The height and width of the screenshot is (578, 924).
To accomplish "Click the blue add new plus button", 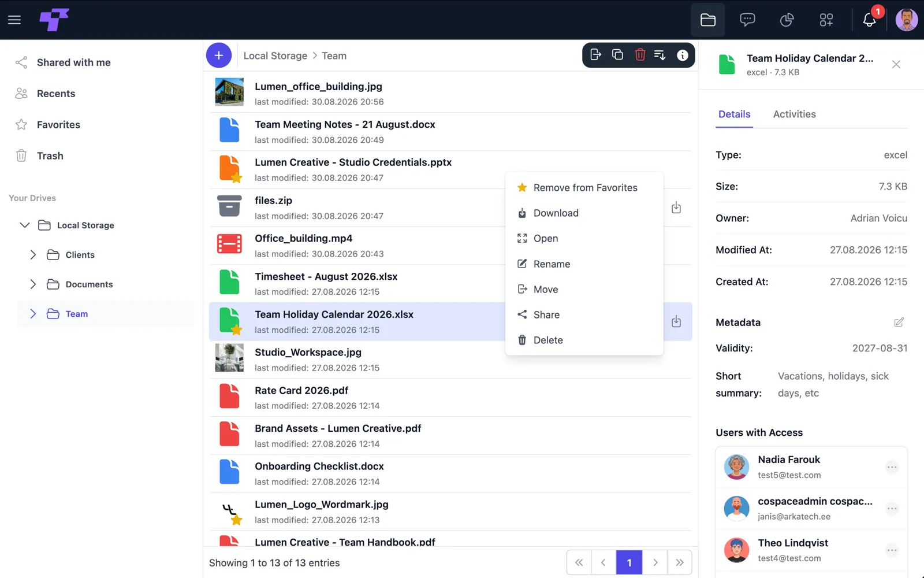I will click(219, 55).
